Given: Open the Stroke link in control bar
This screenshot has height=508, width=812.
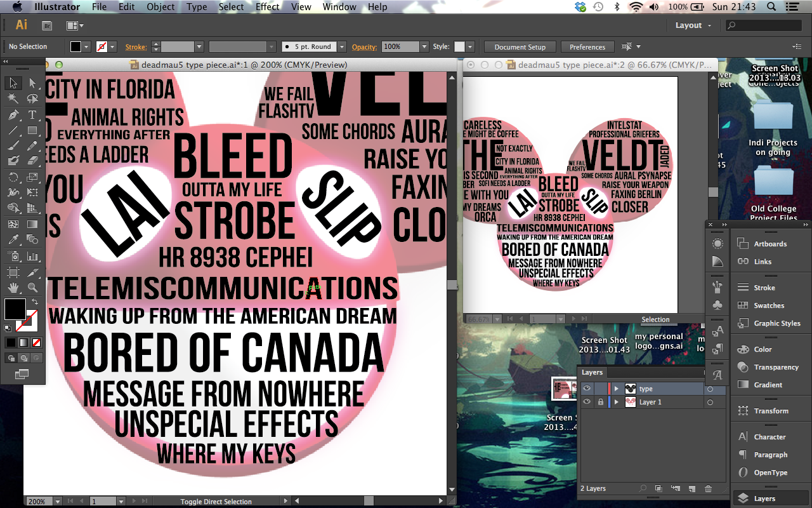Looking at the screenshot, I should 136,47.
